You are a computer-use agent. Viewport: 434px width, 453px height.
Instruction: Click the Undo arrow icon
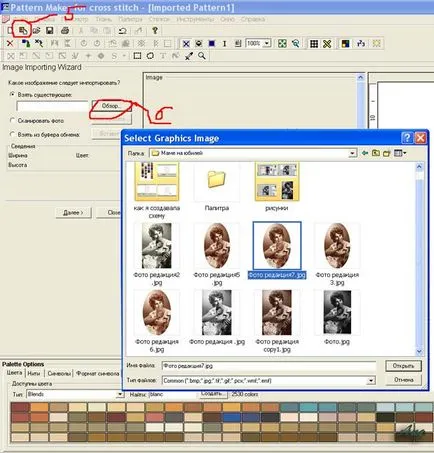click(123, 31)
